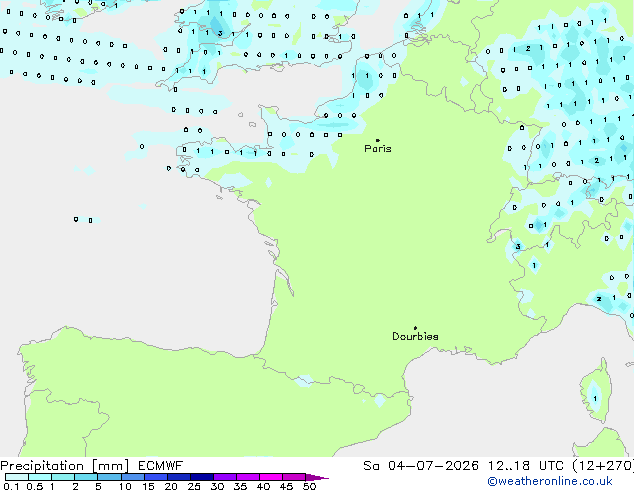Click the '0.1' legend scale label
634x490 pixels.
[x=11, y=486]
